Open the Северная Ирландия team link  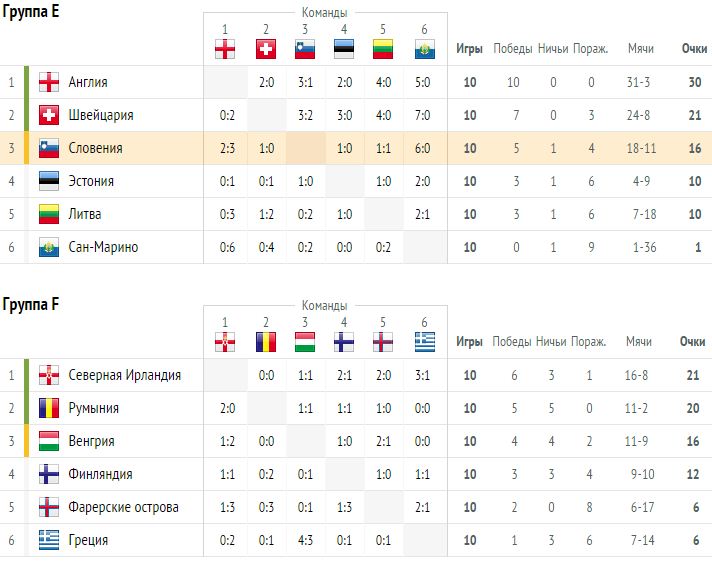point(124,375)
